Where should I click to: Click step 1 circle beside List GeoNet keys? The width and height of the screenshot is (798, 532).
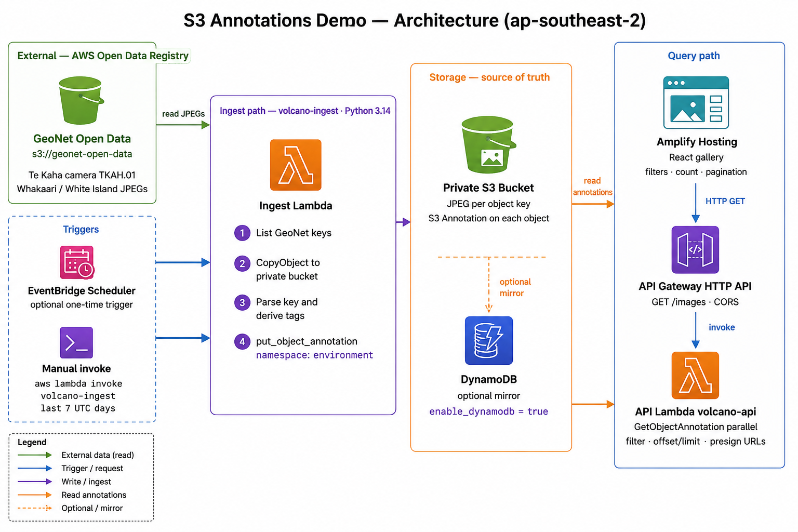pyautogui.click(x=242, y=233)
